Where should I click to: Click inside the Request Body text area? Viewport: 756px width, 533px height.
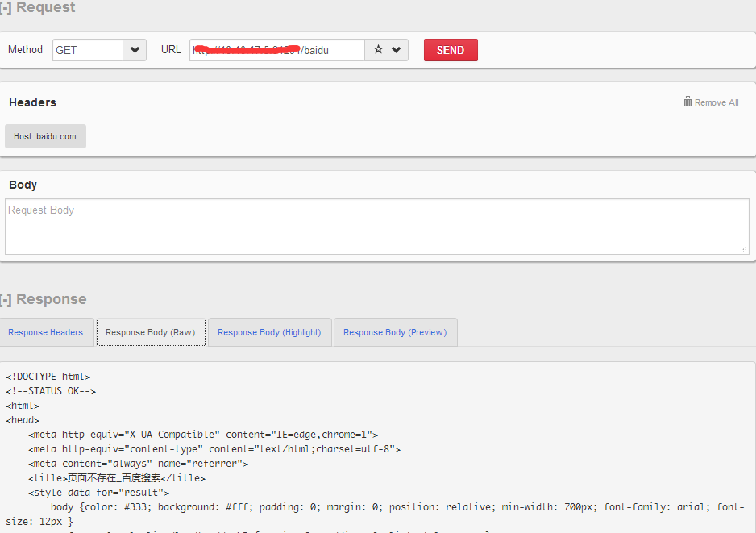(x=377, y=227)
